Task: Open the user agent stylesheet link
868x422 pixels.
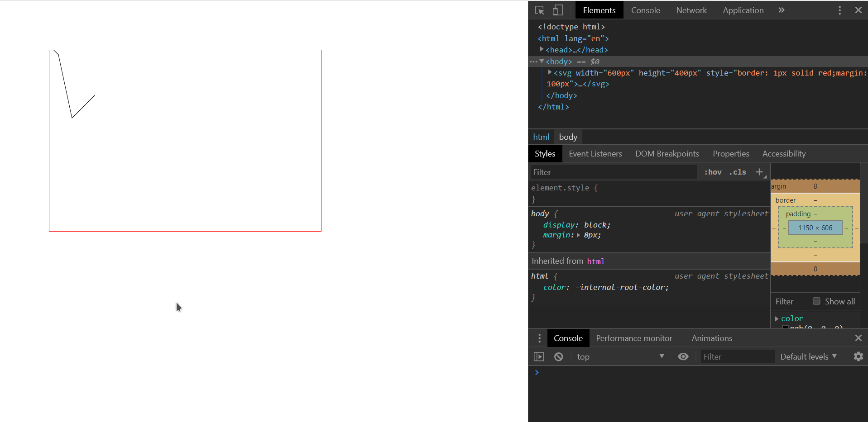Action: (x=720, y=213)
